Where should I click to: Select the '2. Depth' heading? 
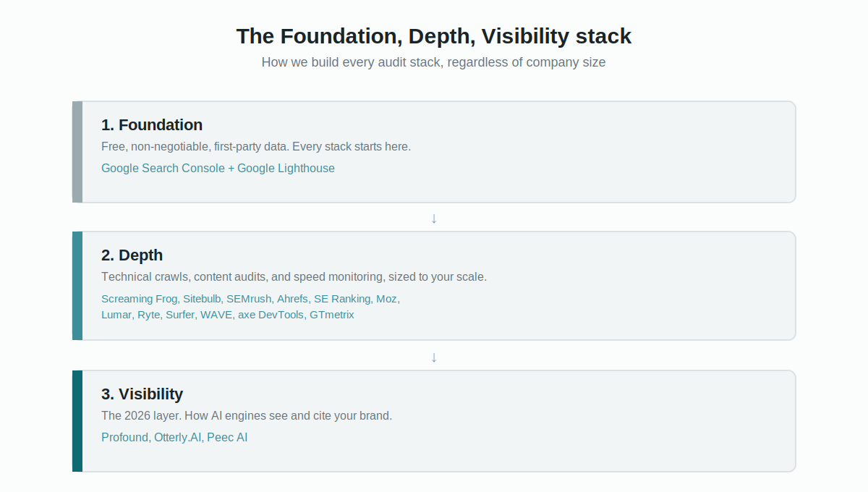(x=132, y=255)
